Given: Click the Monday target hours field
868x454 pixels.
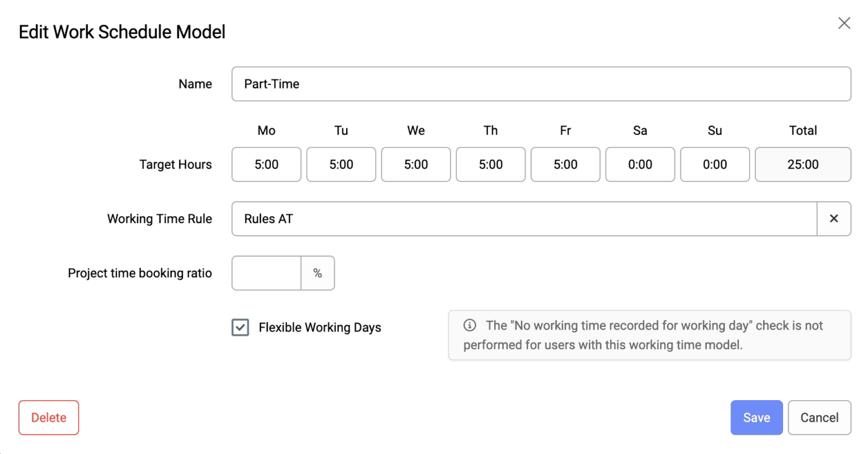Looking at the screenshot, I should click(266, 164).
